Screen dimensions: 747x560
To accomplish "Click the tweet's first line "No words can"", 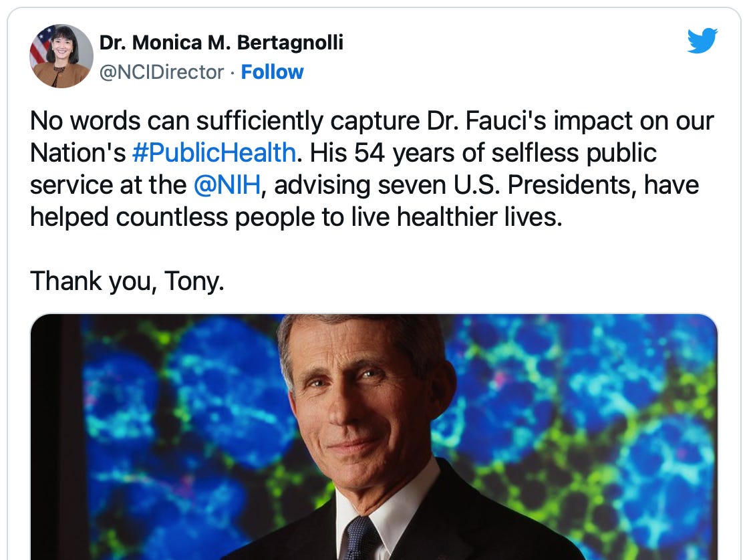I will coord(96,121).
